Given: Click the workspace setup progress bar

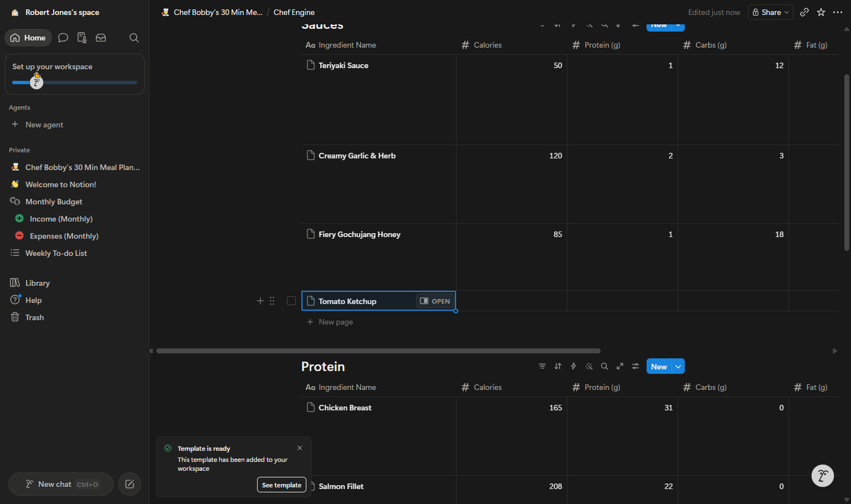Looking at the screenshot, I should [x=75, y=83].
